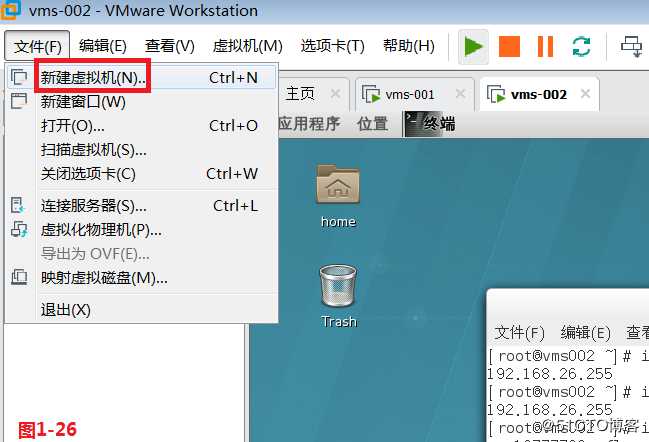Click the orange Pause (suspend) button

[545, 46]
